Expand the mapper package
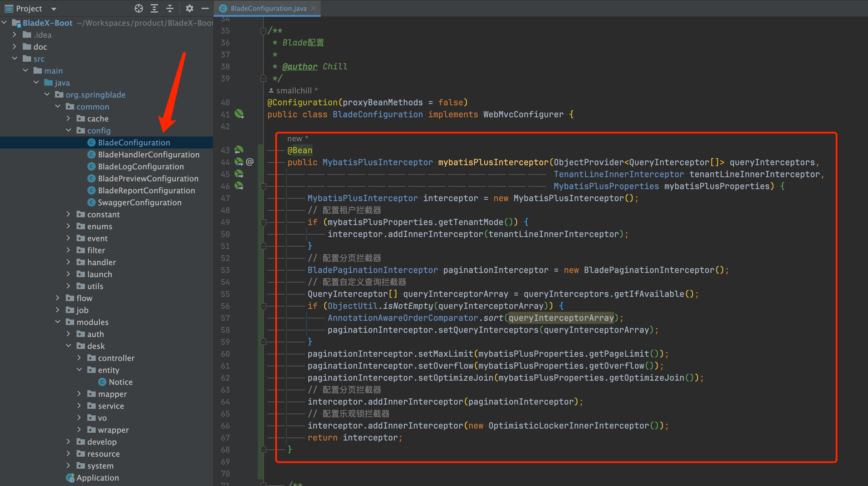 [x=79, y=394]
